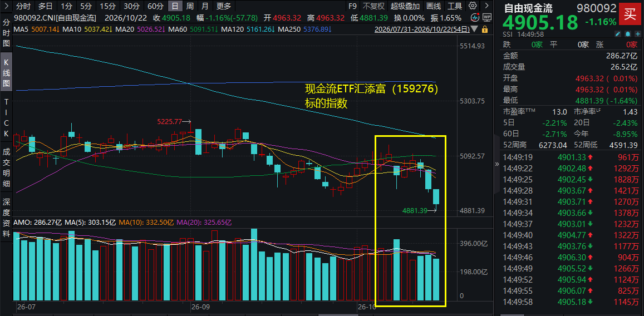Click the big price 4905.18 header
The image size is (644, 316).
point(540,23)
